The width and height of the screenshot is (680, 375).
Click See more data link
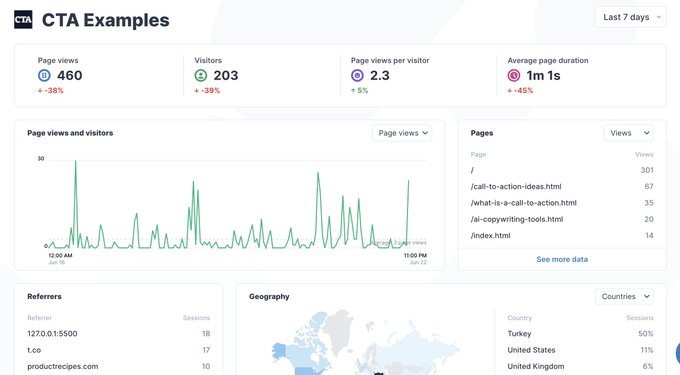562,259
